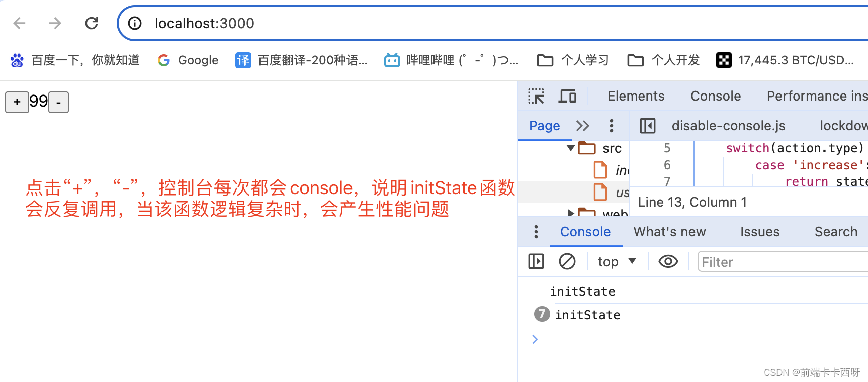Click the repeat count 7 badge
This screenshot has width=868, height=382.
point(542,315)
